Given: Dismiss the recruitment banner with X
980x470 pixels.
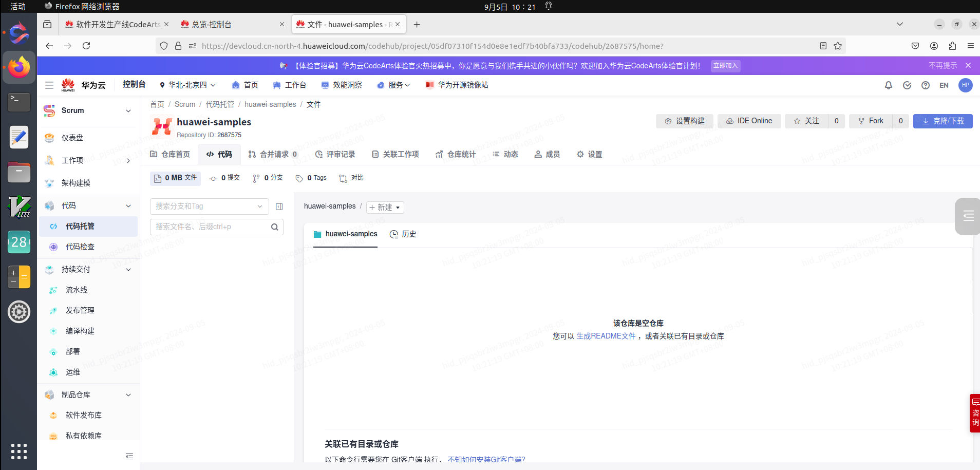Looking at the screenshot, I should [968, 66].
